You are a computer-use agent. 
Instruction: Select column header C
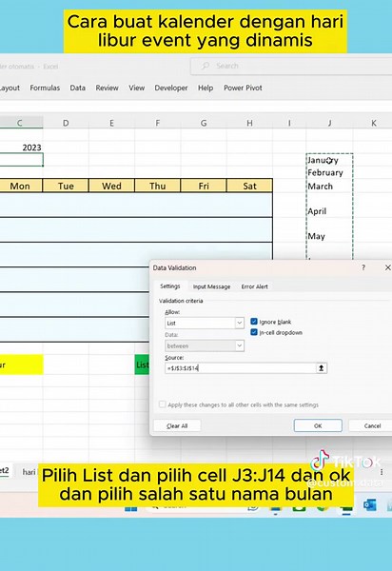(x=21, y=123)
